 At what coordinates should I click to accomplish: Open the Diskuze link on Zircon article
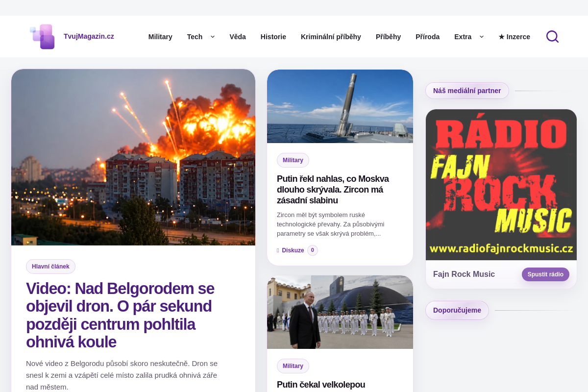tap(293, 250)
